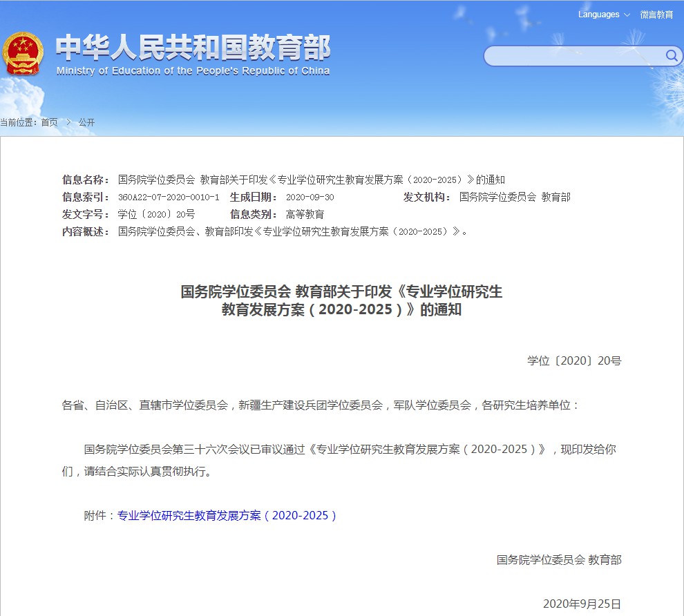The image size is (684, 616).
Task: Open the 微言教育 link
Action: pos(656,15)
